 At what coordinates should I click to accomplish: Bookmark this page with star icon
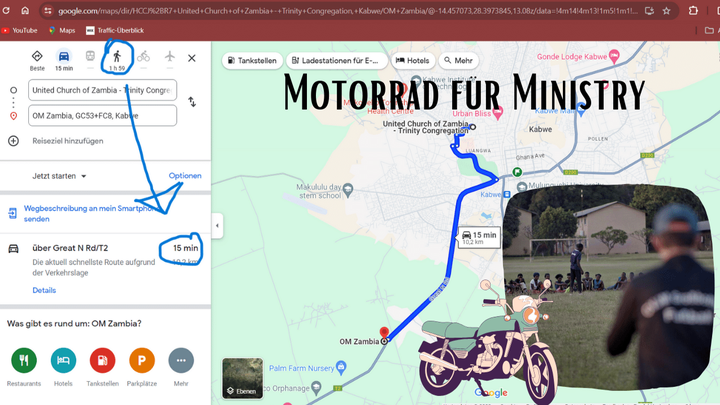(666, 11)
